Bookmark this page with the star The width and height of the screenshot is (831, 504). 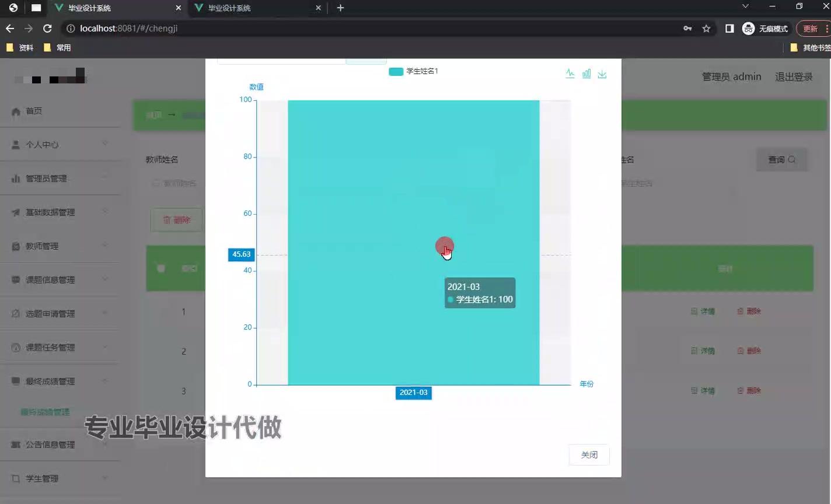706,28
